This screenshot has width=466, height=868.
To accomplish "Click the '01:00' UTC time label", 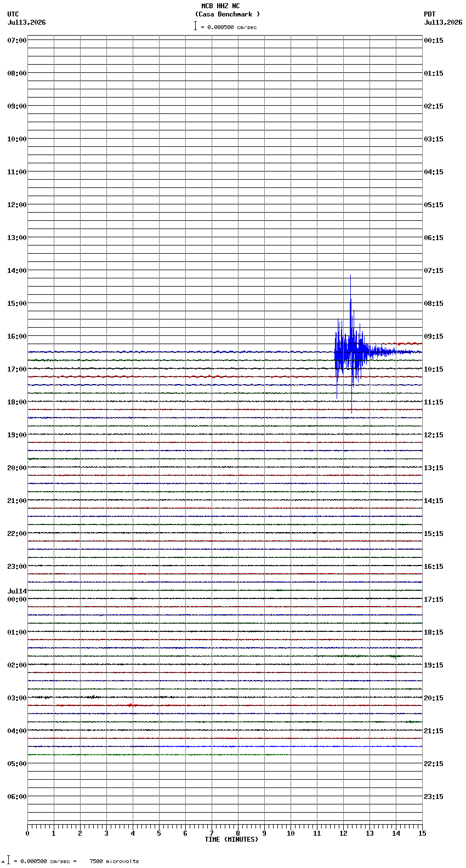I will click(17, 632).
